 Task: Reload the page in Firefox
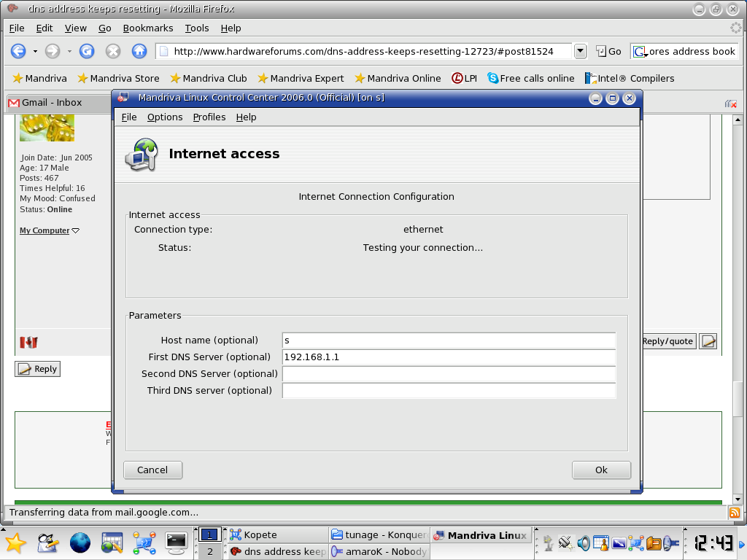click(87, 51)
